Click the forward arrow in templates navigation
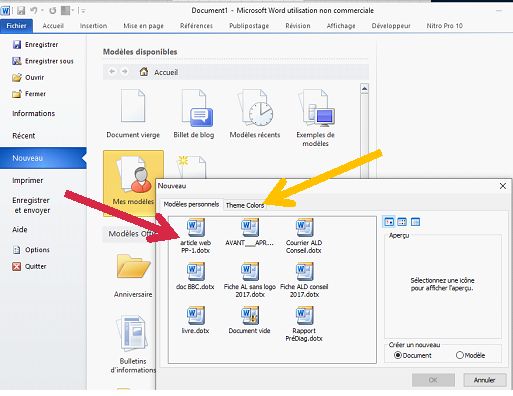The image size is (513, 396). [x=125, y=71]
